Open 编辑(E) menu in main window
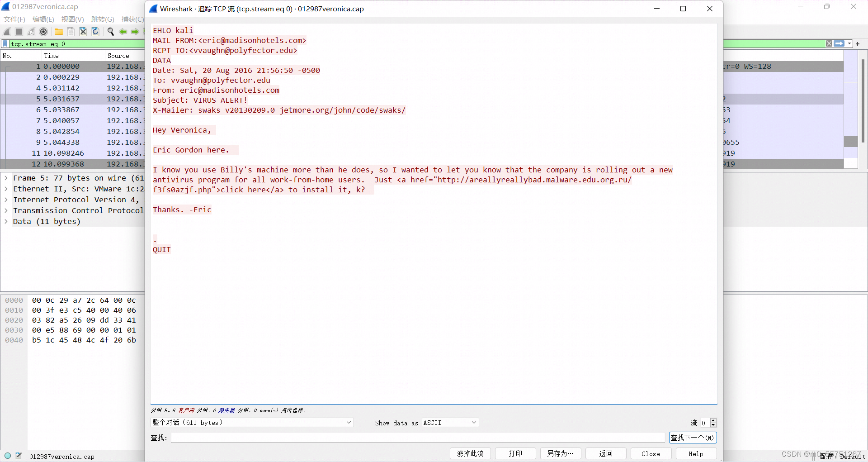 tap(43, 19)
